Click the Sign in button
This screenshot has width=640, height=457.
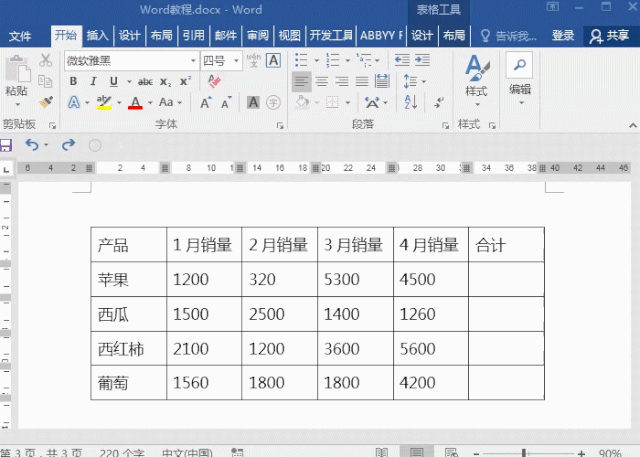click(x=563, y=36)
